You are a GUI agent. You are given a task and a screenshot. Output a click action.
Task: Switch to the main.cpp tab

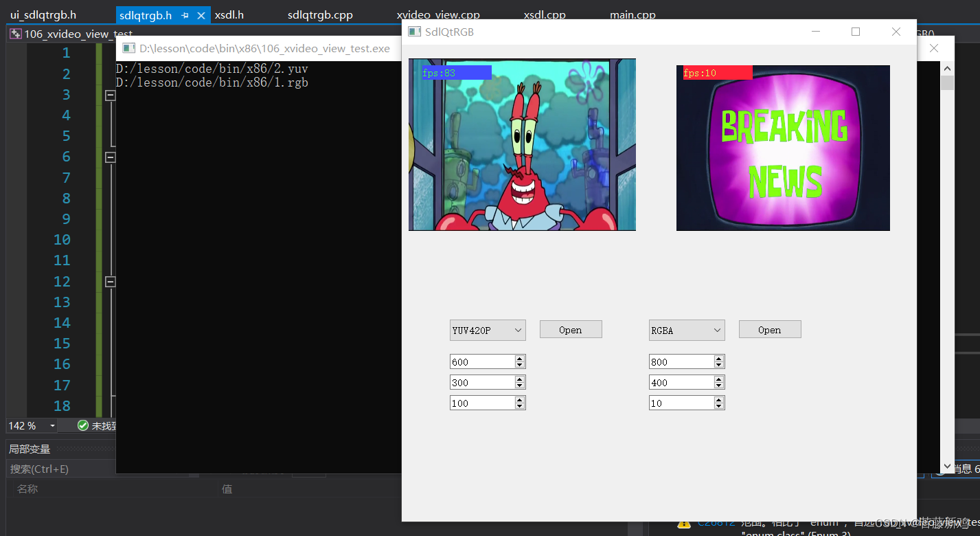pos(633,15)
